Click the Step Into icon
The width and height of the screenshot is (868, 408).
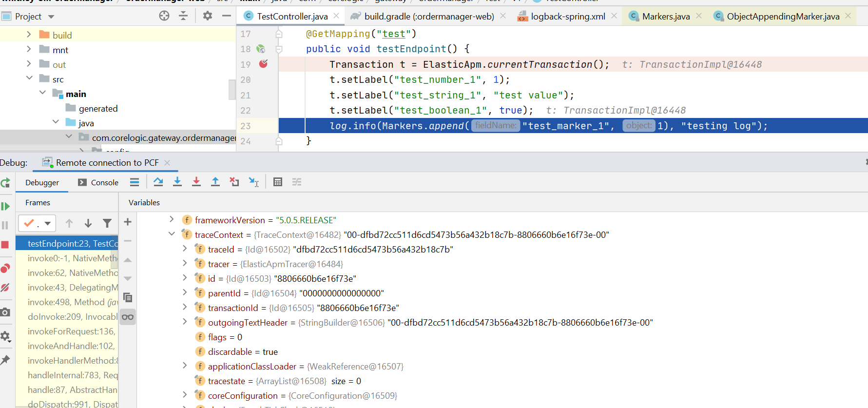click(177, 182)
